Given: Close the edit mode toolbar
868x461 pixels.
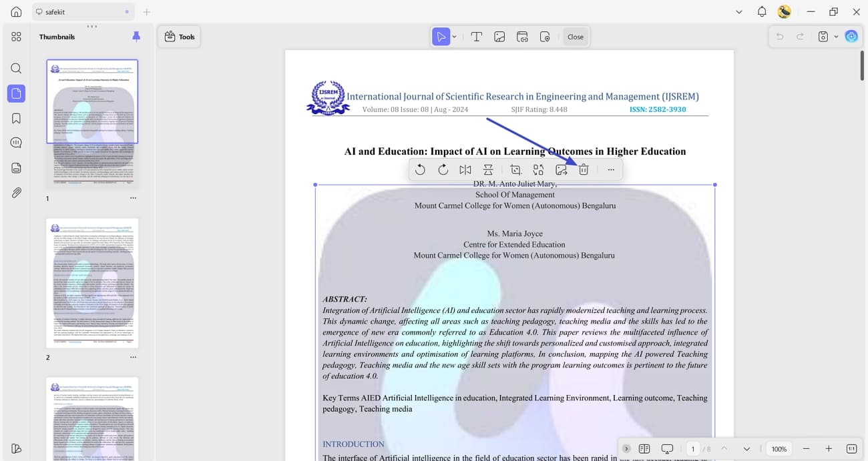Looking at the screenshot, I should (x=576, y=37).
